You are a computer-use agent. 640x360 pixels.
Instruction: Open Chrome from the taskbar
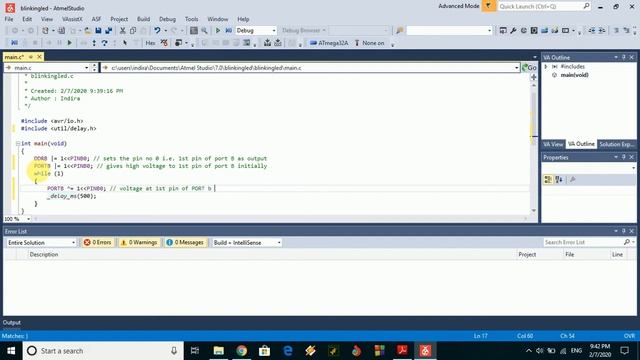coord(242,351)
